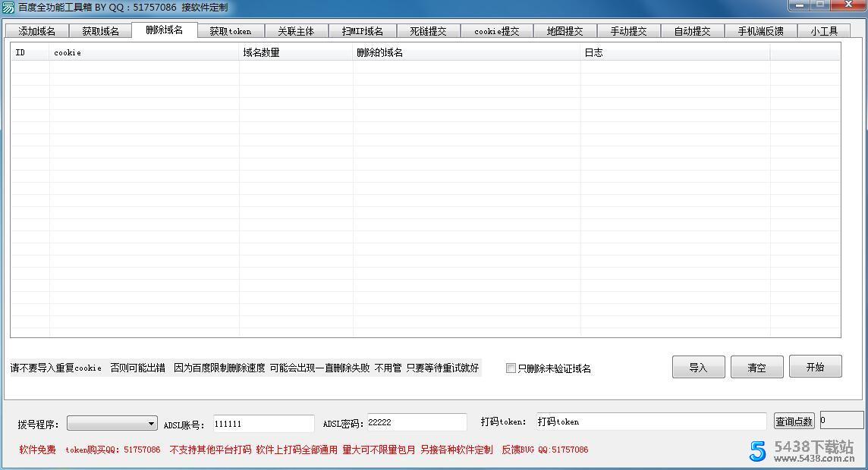Switch to the 关联主体 tab
This screenshot has height=470, width=868.
[296, 31]
